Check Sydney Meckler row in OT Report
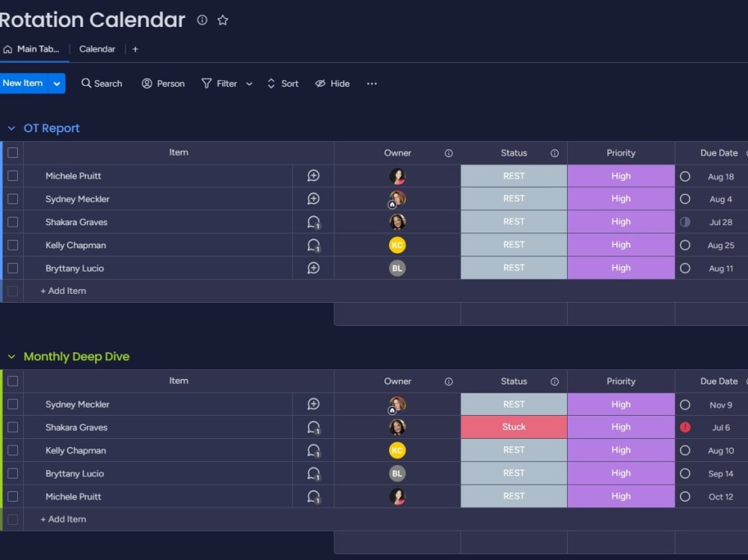The image size is (748, 560). click(x=13, y=199)
